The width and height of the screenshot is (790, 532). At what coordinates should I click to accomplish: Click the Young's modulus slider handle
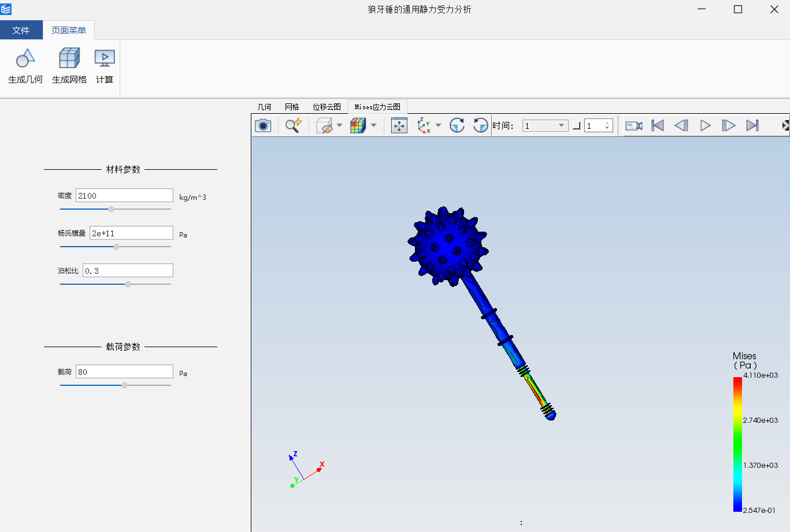pyautogui.click(x=116, y=247)
